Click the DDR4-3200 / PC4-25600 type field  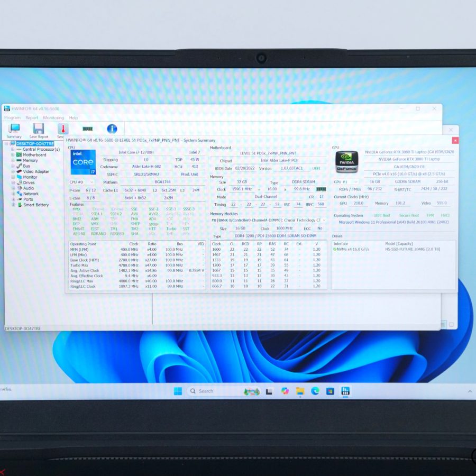coord(276,236)
